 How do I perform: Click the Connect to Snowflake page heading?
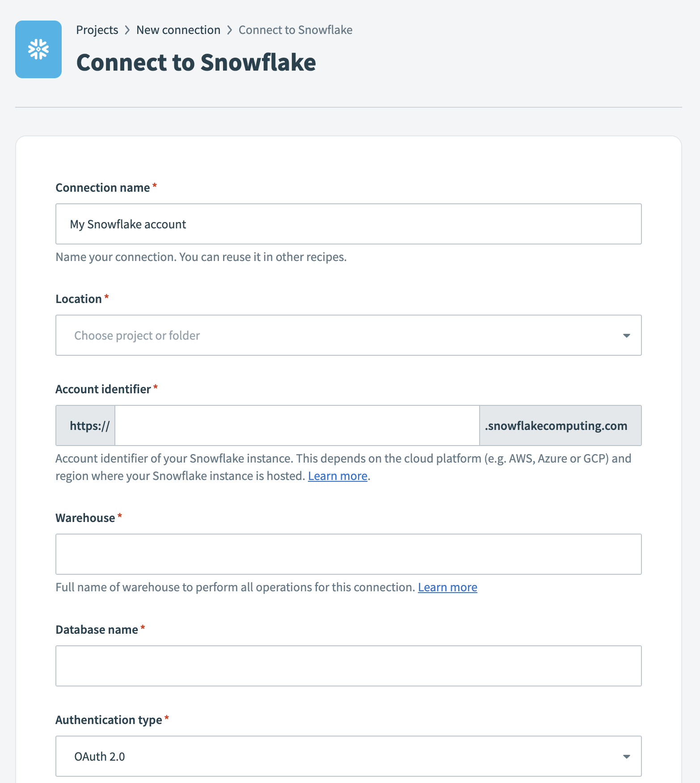(196, 63)
